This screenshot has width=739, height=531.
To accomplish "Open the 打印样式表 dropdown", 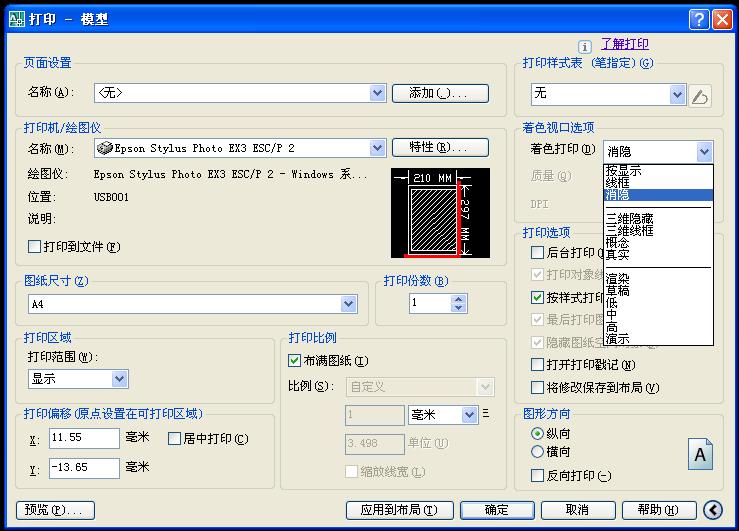I will (677, 95).
